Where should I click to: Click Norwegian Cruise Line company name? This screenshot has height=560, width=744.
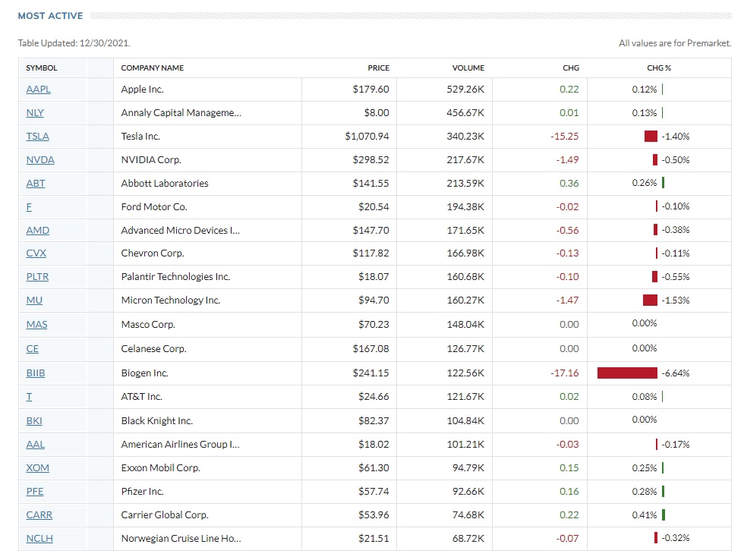[181, 539]
